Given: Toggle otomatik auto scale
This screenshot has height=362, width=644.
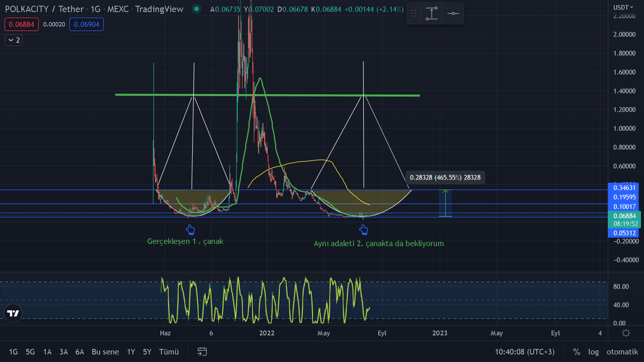Looking at the screenshot, I should [x=622, y=352].
